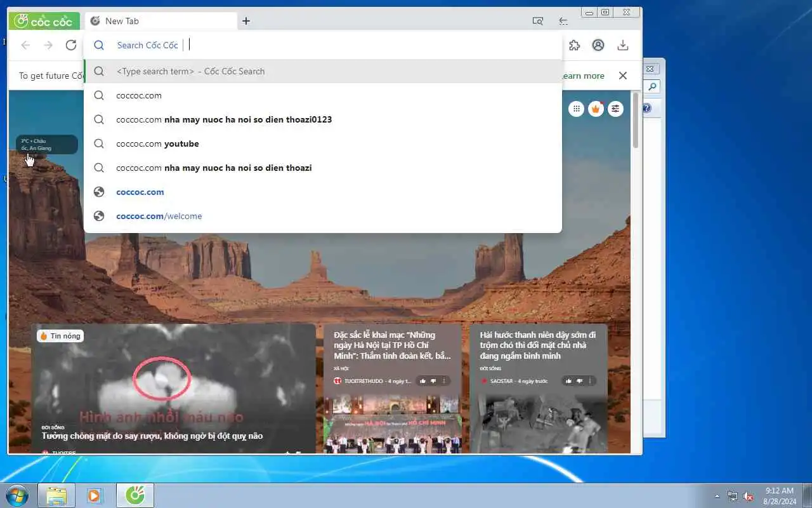
Task: Go forward with the forward arrow
Action: coord(48,45)
